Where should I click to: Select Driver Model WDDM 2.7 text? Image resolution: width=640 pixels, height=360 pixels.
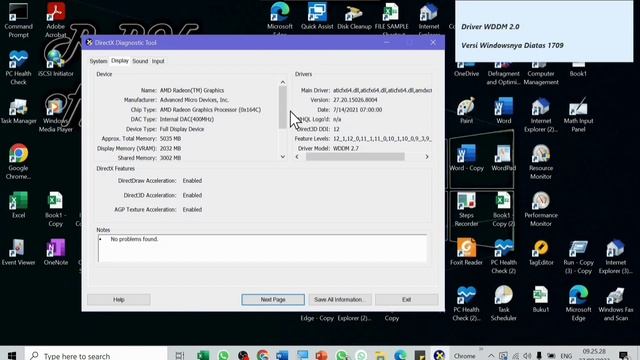346,149
